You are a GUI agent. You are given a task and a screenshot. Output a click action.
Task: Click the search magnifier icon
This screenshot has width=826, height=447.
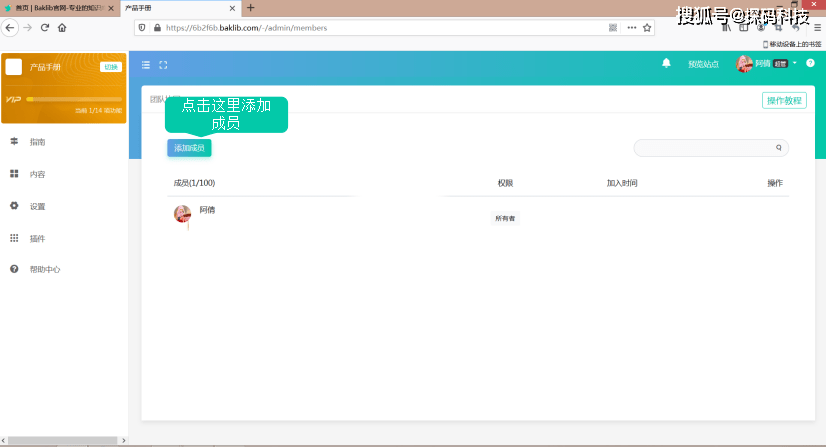click(779, 148)
